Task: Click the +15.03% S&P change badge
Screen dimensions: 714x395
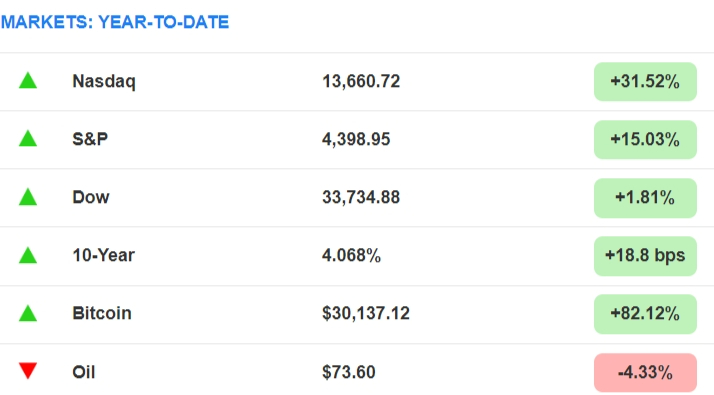Action: pyautogui.click(x=645, y=139)
